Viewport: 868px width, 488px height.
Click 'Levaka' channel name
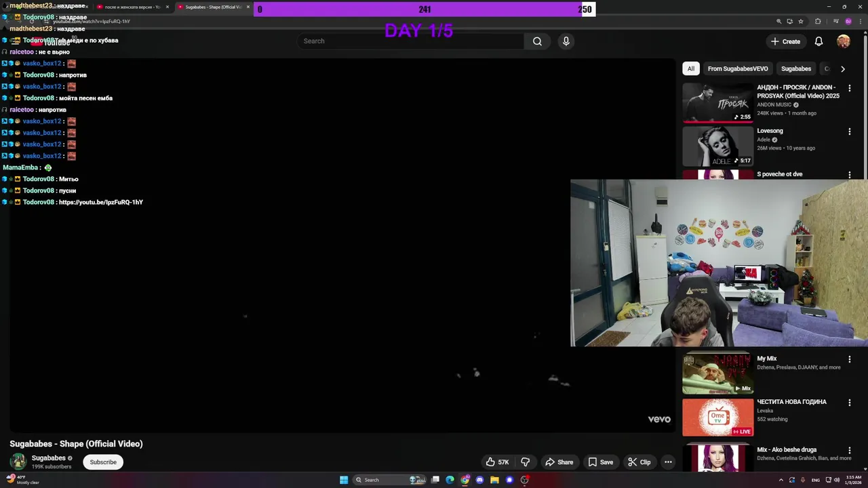coord(765,411)
